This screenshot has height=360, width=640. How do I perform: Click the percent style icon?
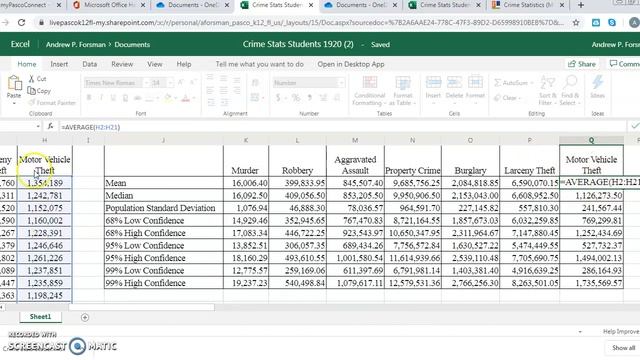pos(296,98)
